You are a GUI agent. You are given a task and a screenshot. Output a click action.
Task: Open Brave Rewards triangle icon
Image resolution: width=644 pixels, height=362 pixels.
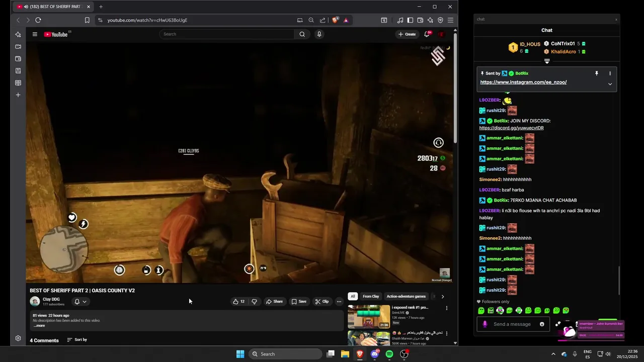pyautogui.click(x=346, y=20)
